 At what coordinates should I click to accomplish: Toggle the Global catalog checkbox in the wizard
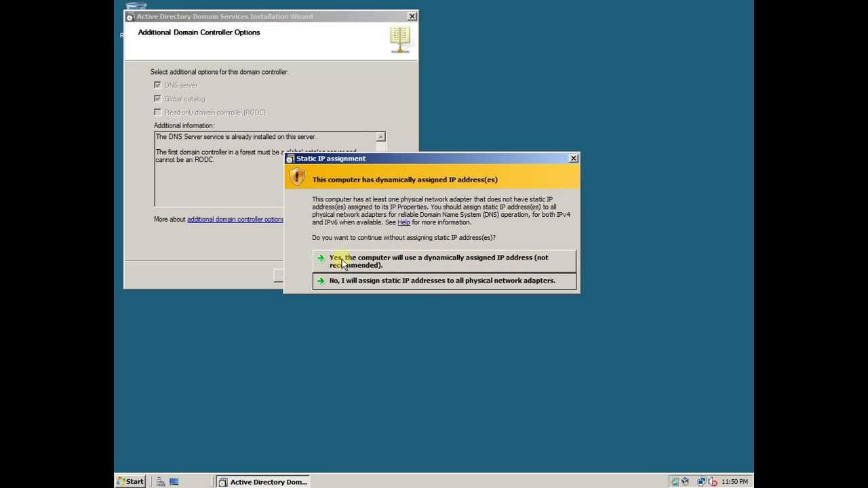point(157,98)
